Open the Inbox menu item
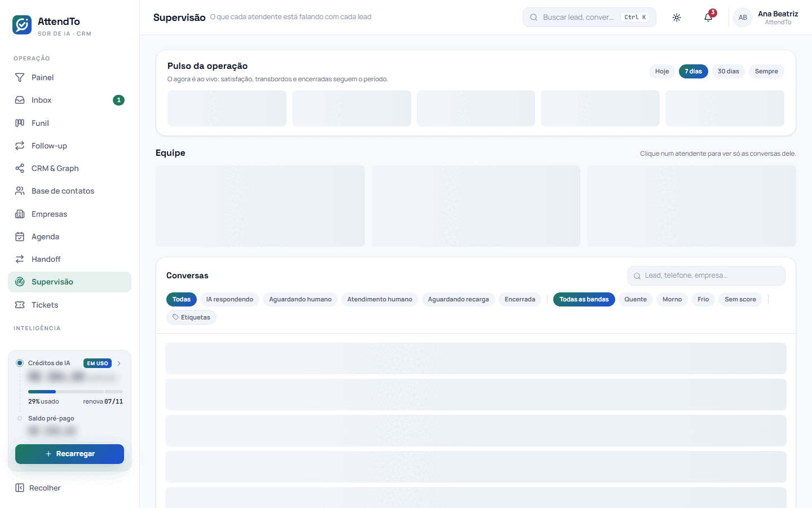Viewport: 812px width, 508px height. [x=69, y=100]
